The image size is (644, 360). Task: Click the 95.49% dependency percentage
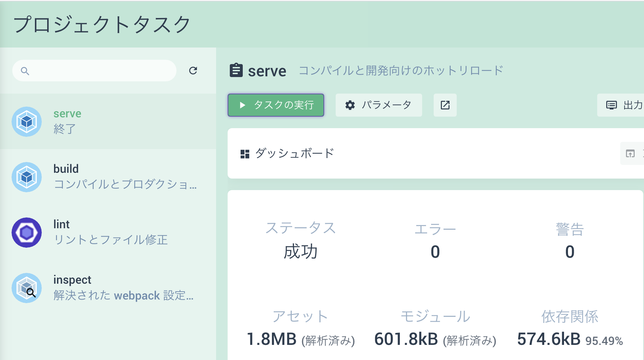tap(604, 341)
